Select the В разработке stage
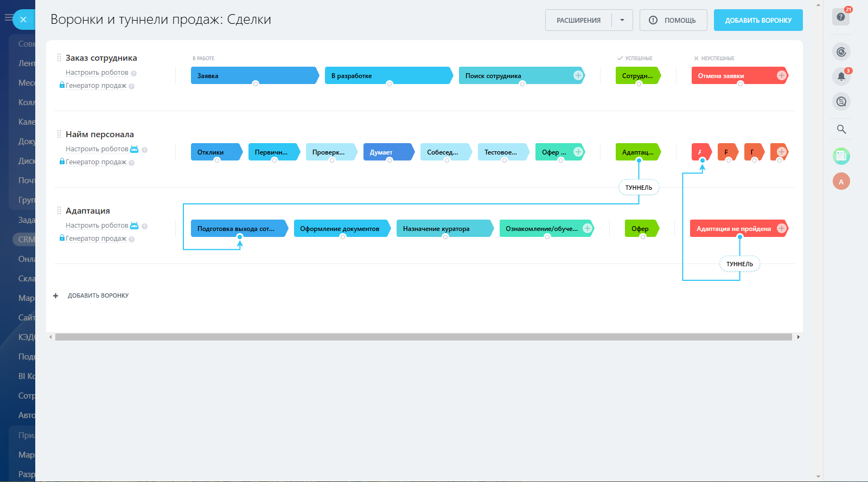868x482 pixels. [388, 75]
